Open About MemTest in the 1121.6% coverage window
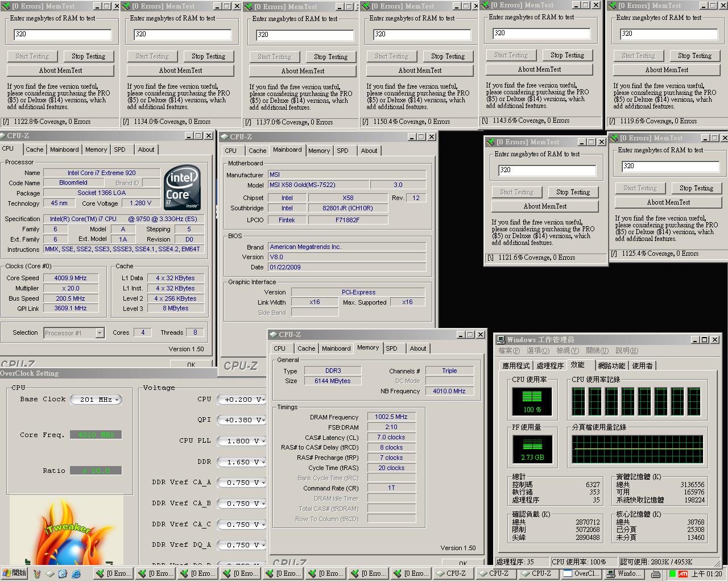728x582 pixels. point(545,206)
